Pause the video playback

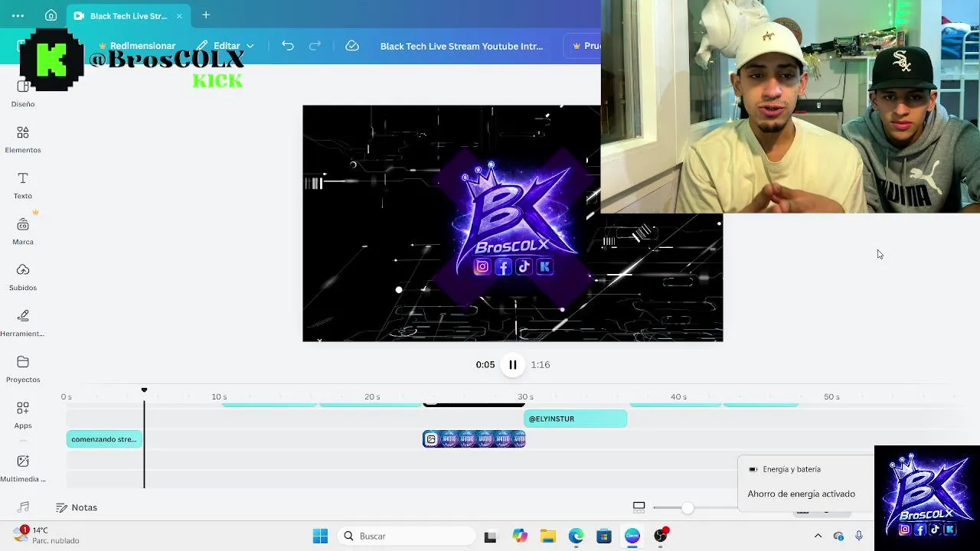(513, 365)
